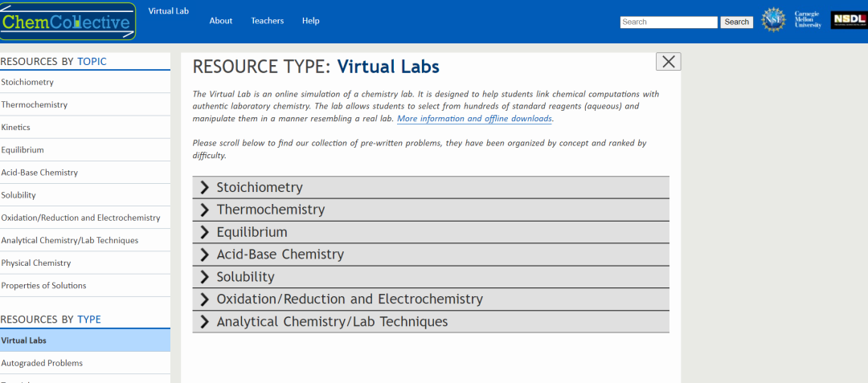
Task: Select Acid-Base Chemistry in topic sidebar
Action: coord(84,173)
